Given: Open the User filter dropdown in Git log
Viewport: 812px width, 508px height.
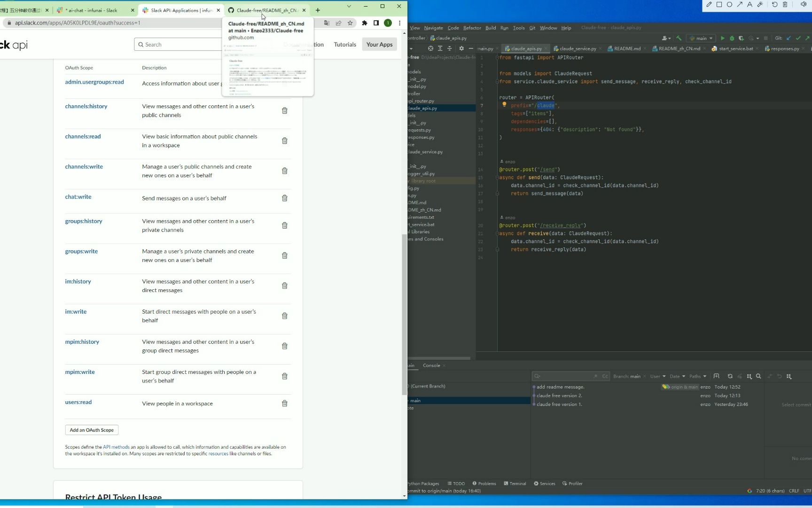Looking at the screenshot, I should (658, 376).
